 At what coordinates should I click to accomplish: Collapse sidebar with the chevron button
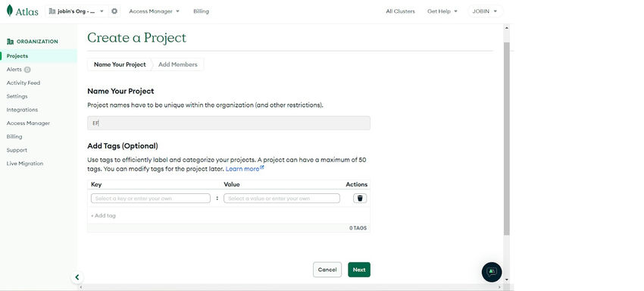pyautogui.click(x=77, y=277)
